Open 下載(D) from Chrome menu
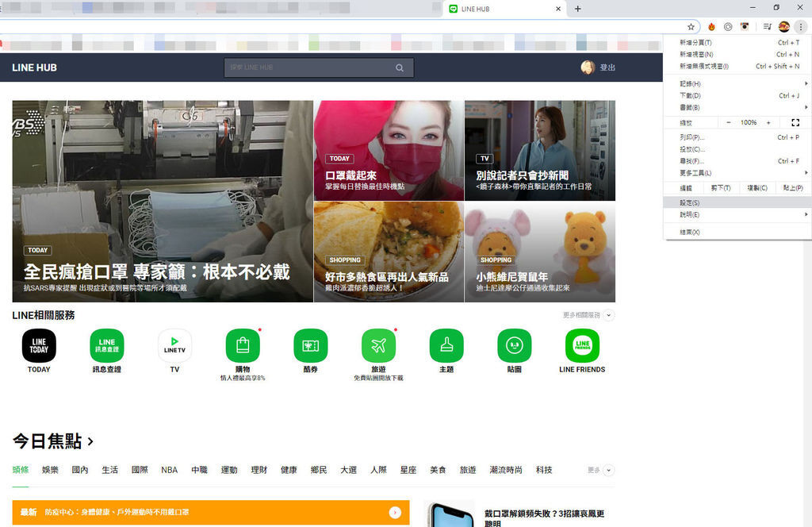Screen dimensions: 812x527 pos(737,95)
